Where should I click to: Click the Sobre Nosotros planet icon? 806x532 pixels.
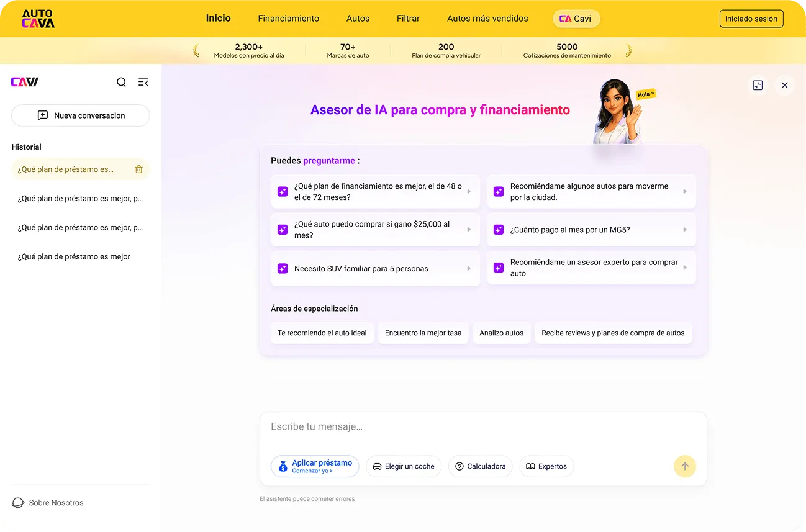coord(18,503)
